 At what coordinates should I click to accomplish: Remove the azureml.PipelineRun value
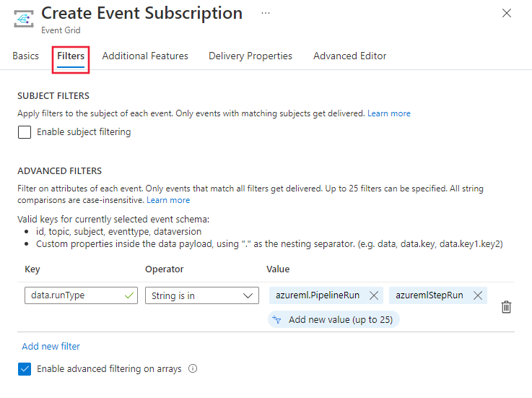click(374, 295)
